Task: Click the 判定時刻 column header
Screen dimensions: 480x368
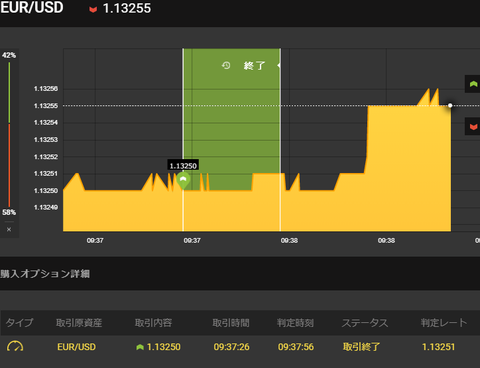Action: point(295,323)
